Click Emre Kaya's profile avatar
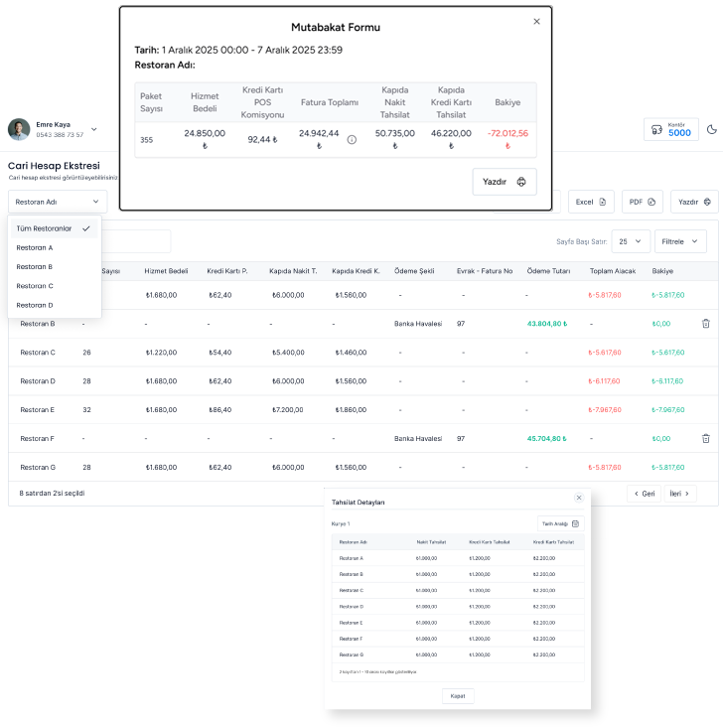This screenshot has width=723, height=728. coord(19,129)
